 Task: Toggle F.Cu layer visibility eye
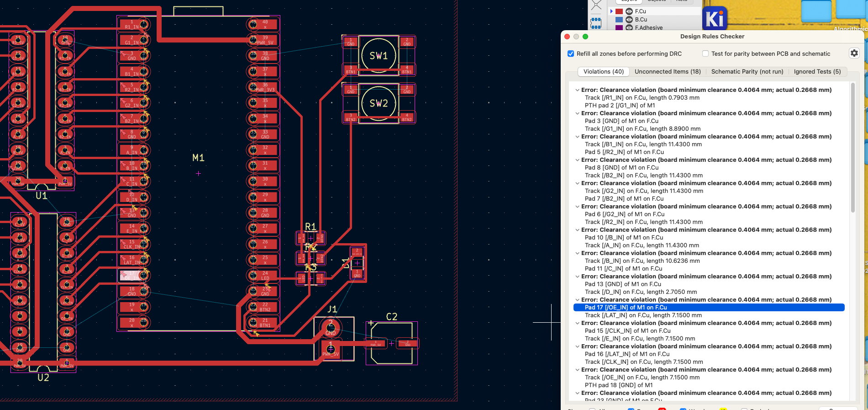[x=629, y=11]
